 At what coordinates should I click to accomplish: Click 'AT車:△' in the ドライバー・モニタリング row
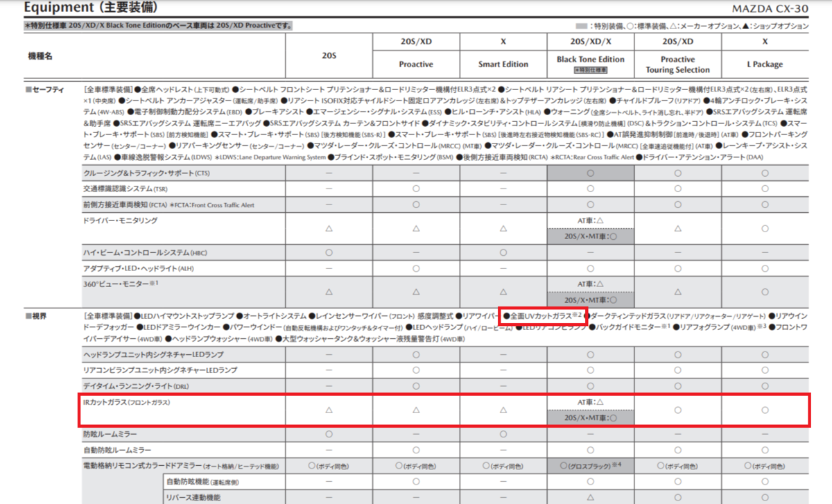pyautogui.click(x=591, y=220)
